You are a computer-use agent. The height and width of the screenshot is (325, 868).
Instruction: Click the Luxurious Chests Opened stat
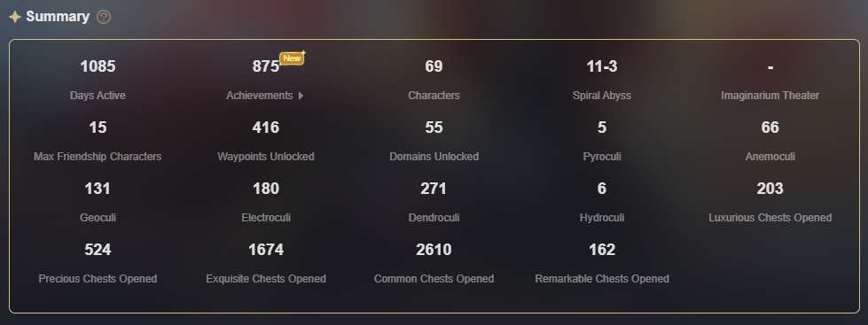[x=770, y=202]
